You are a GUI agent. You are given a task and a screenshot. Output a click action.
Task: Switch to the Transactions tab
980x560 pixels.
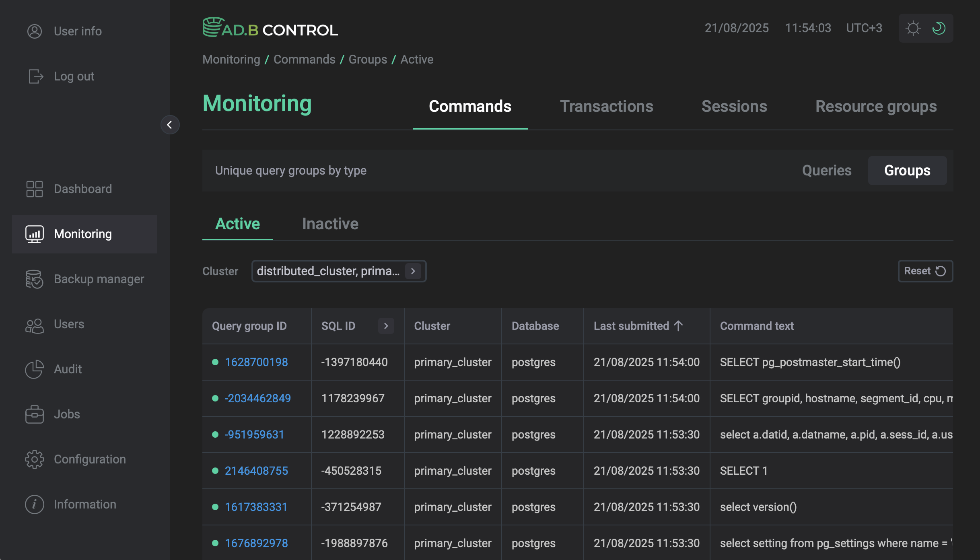point(607,106)
